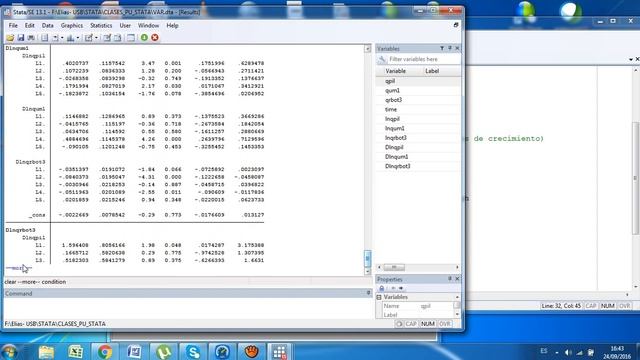Expand the Viewer toolbar dropdown arrow
This screenshot has height=360, width=640.
pos(62,38)
